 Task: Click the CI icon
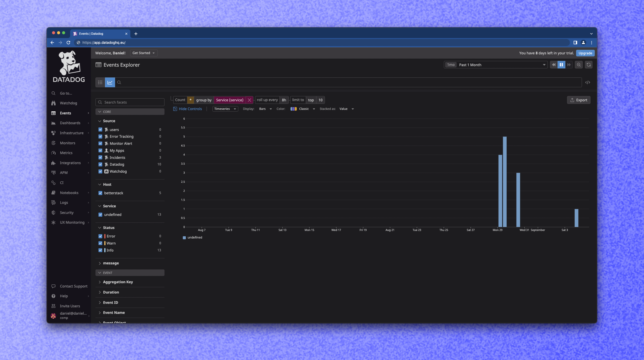click(54, 183)
